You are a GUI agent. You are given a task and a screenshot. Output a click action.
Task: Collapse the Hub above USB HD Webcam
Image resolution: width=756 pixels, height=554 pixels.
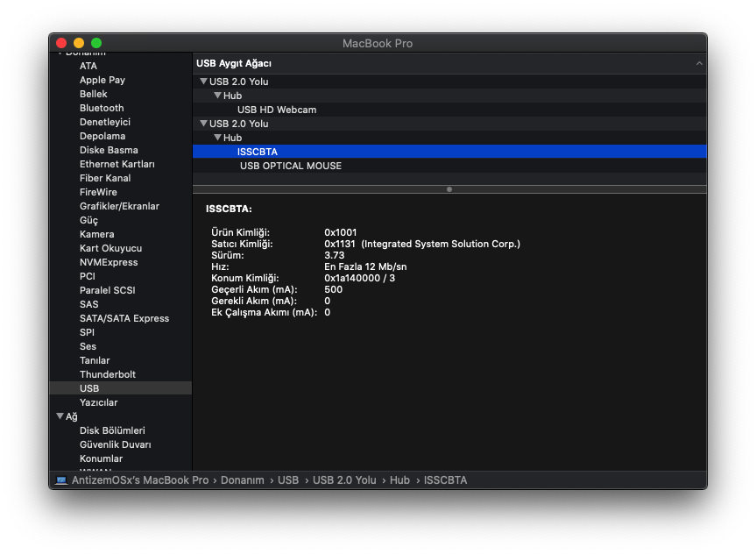(217, 96)
